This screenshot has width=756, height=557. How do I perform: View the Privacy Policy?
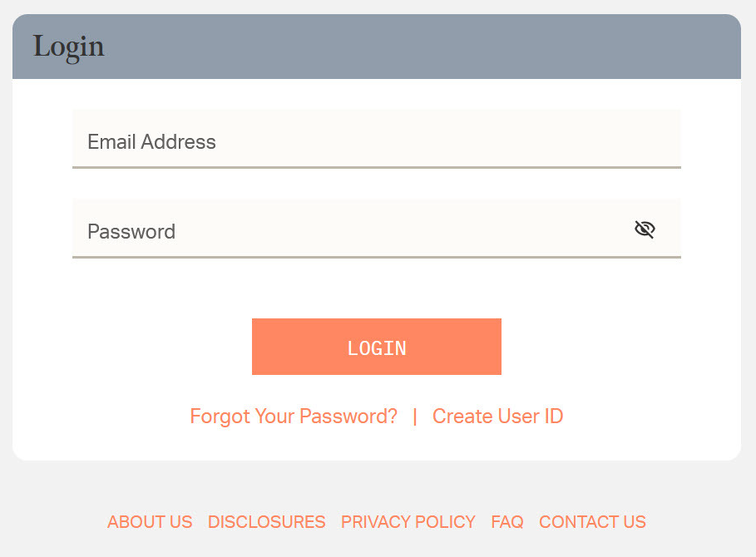(x=408, y=522)
